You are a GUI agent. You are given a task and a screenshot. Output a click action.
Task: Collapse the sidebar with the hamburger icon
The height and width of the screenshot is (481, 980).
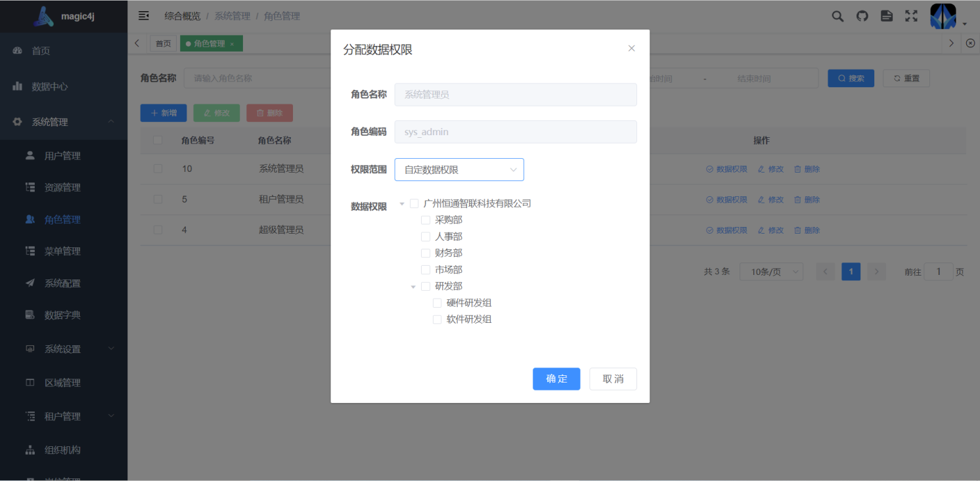(x=144, y=15)
